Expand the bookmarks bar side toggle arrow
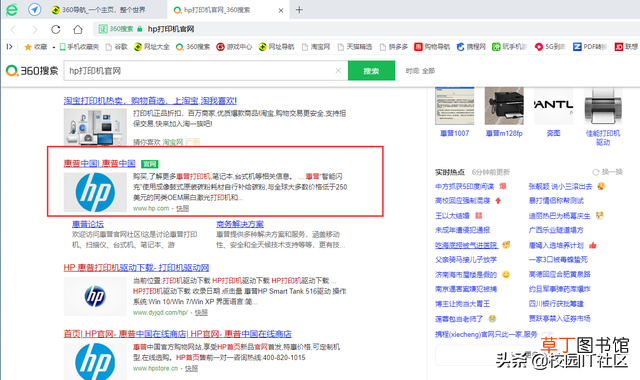The image size is (640, 380). pos(9,47)
